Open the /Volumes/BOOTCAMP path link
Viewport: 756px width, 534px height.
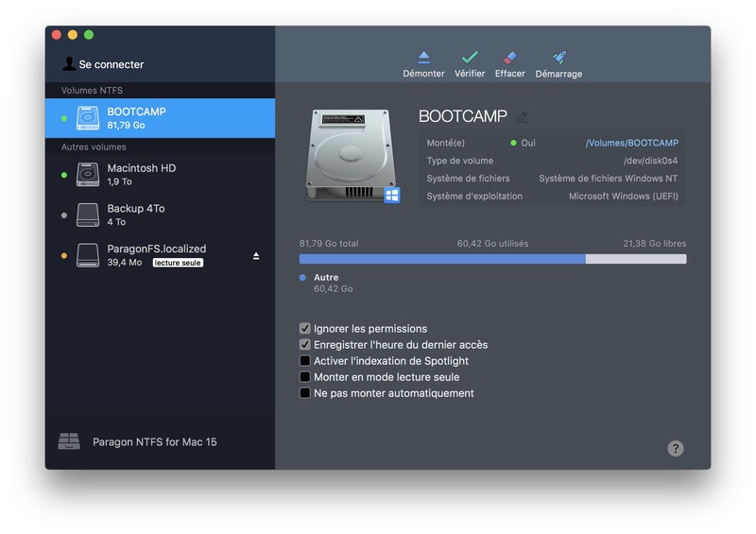pyautogui.click(x=631, y=143)
